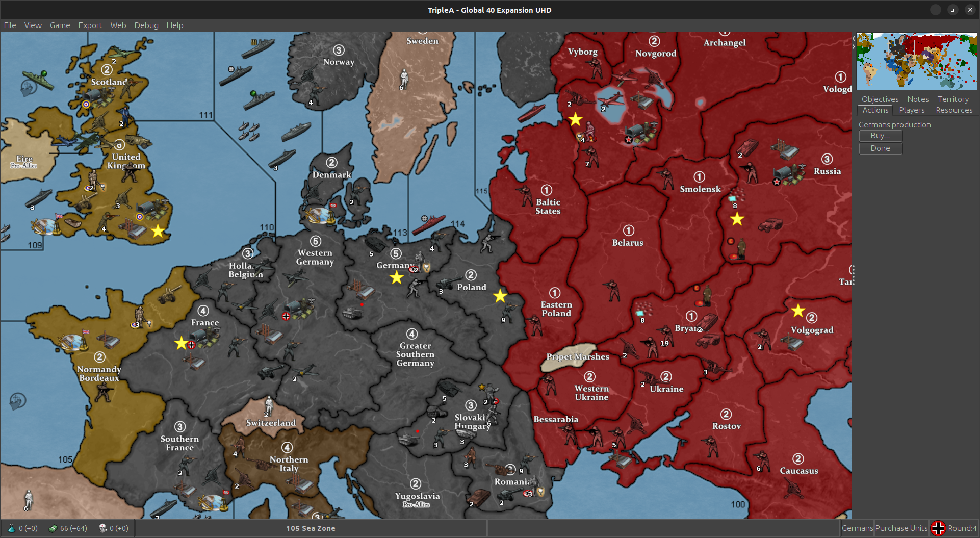The height and width of the screenshot is (538, 980).
Task: Open the File menu
Action: coord(10,25)
